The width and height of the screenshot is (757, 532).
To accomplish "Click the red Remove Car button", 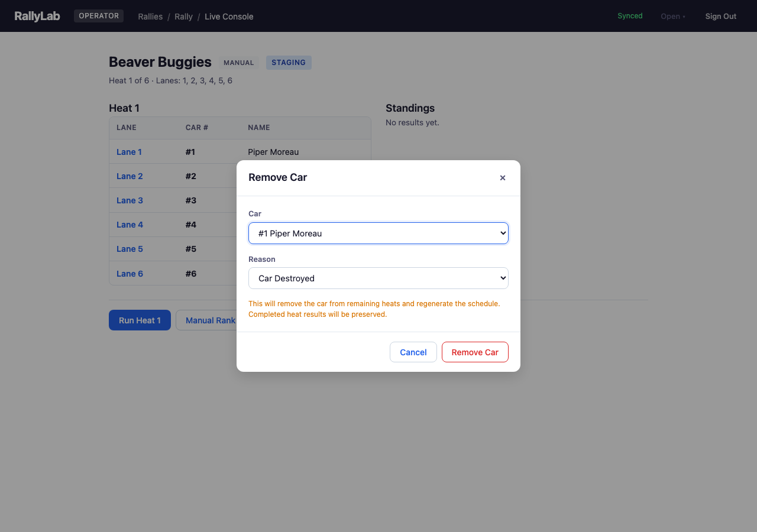I will click(475, 352).
